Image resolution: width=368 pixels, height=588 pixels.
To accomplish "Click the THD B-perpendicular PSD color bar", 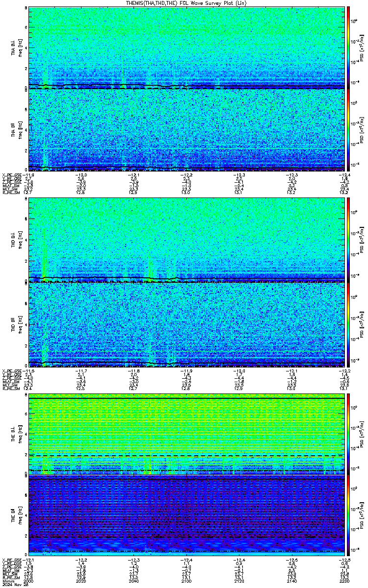I will pos(348,240).
